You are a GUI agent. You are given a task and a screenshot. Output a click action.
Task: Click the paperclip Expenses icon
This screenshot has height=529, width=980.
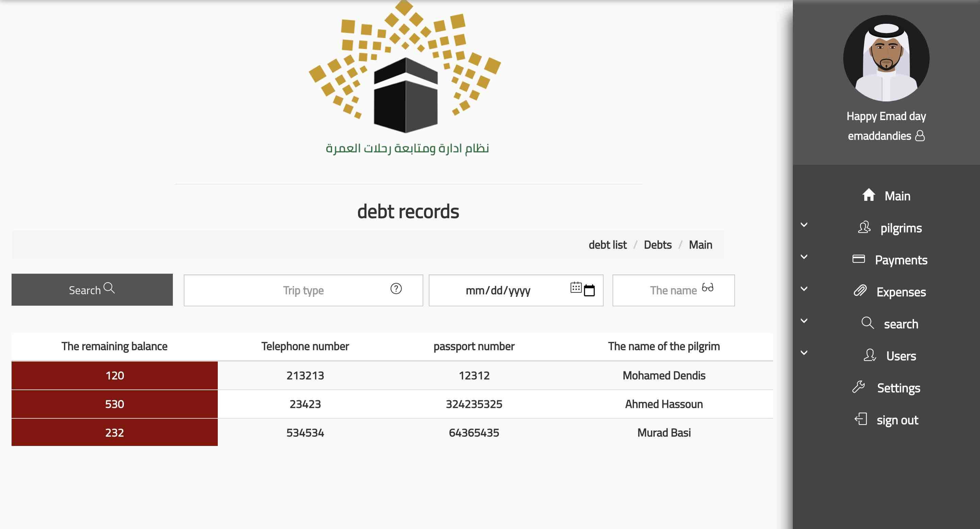pyautogui.click(x=860, y=291)
